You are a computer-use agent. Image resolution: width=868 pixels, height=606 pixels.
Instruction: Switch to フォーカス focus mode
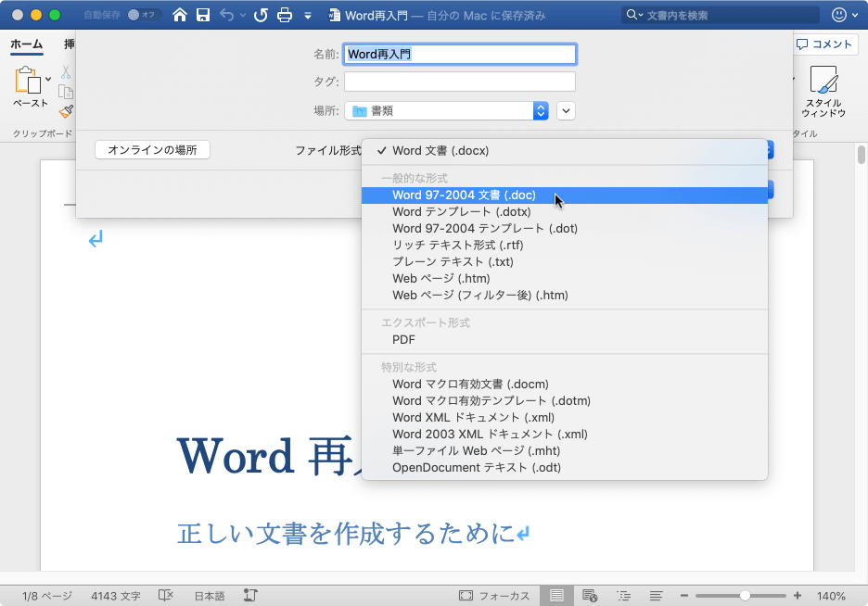click(493, 596)
